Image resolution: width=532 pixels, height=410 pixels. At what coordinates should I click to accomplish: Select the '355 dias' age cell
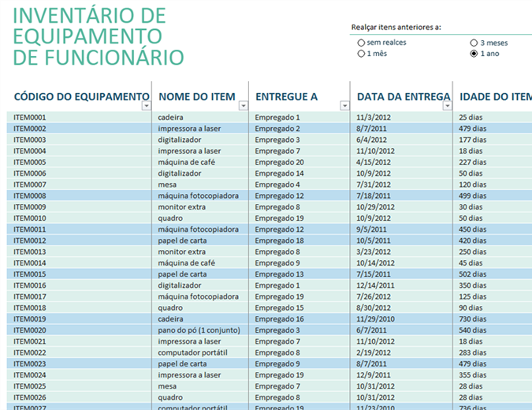coord(473,375)
